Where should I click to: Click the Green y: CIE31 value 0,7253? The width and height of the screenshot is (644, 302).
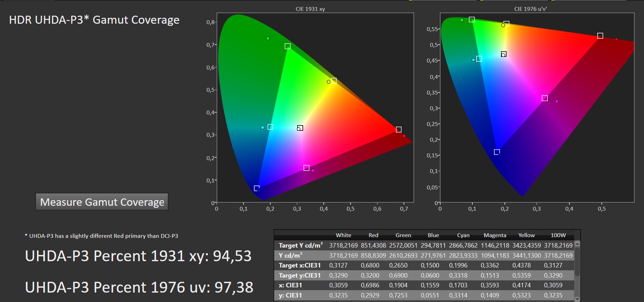398,295
